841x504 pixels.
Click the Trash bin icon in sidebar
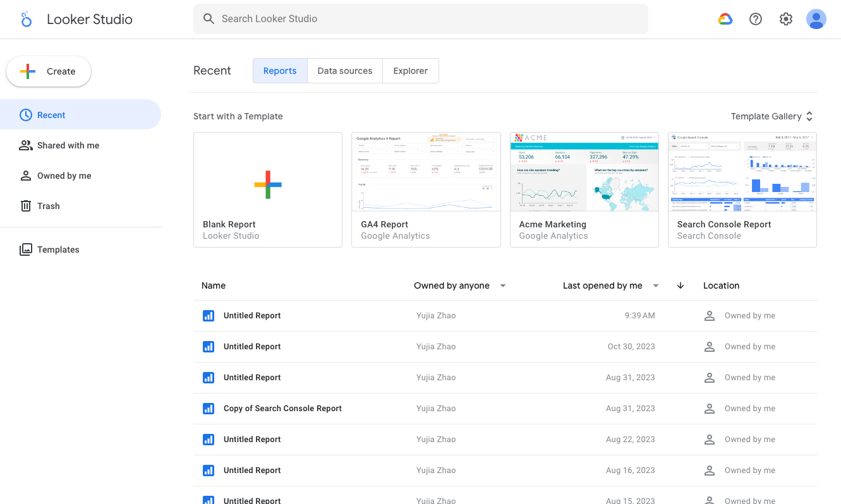pyautogui.click(x=26, y=206)
